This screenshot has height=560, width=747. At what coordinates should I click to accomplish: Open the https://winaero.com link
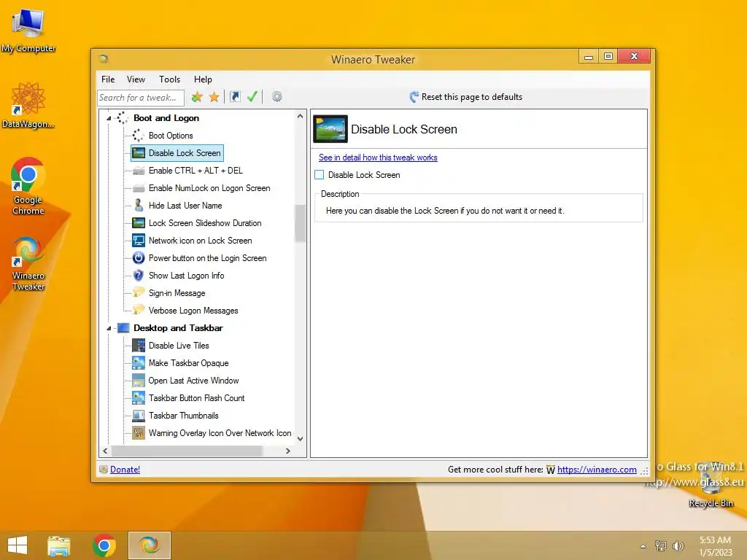click(x=597, y=470)
